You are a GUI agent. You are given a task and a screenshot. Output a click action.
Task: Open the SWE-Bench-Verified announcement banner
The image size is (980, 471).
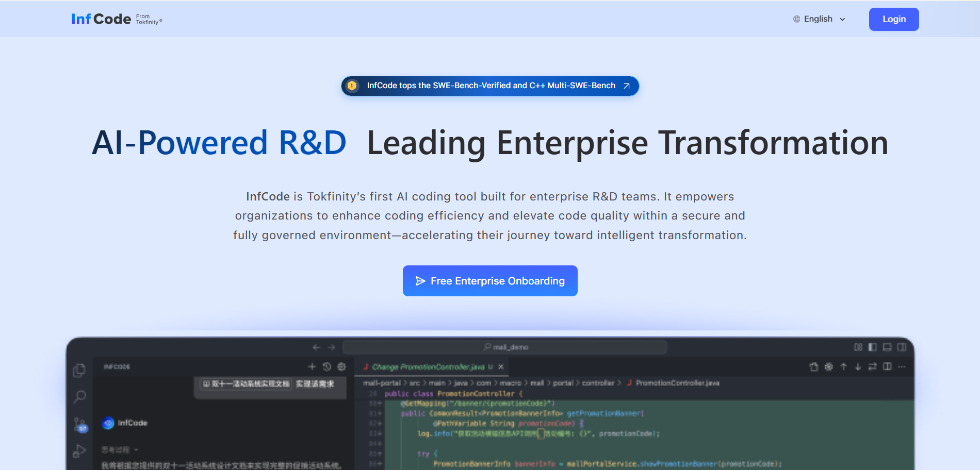(490, 86)
